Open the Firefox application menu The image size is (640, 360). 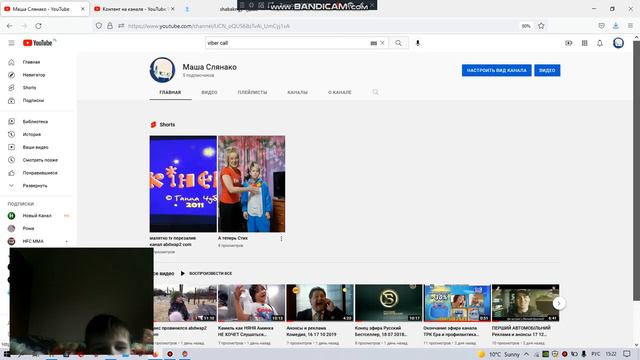click(x=631, y=26)
